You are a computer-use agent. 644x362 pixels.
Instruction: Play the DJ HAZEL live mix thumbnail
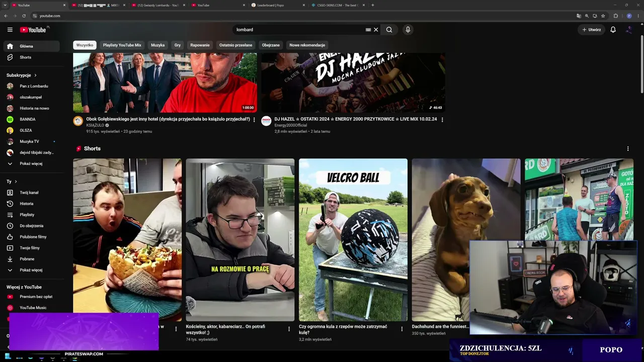(x=353, y=83)
